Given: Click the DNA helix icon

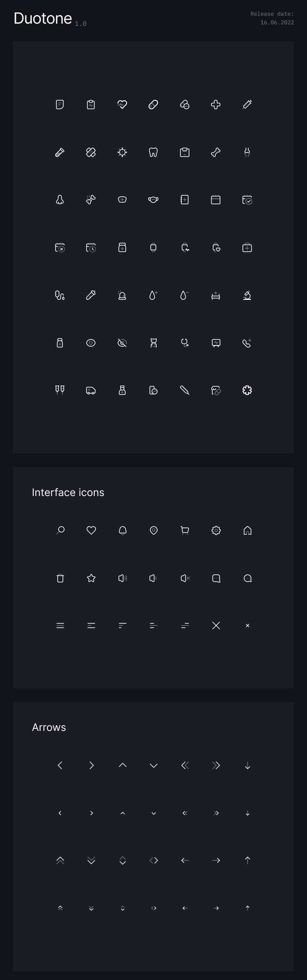Looking at the screenshot, I should pos(153,343).
